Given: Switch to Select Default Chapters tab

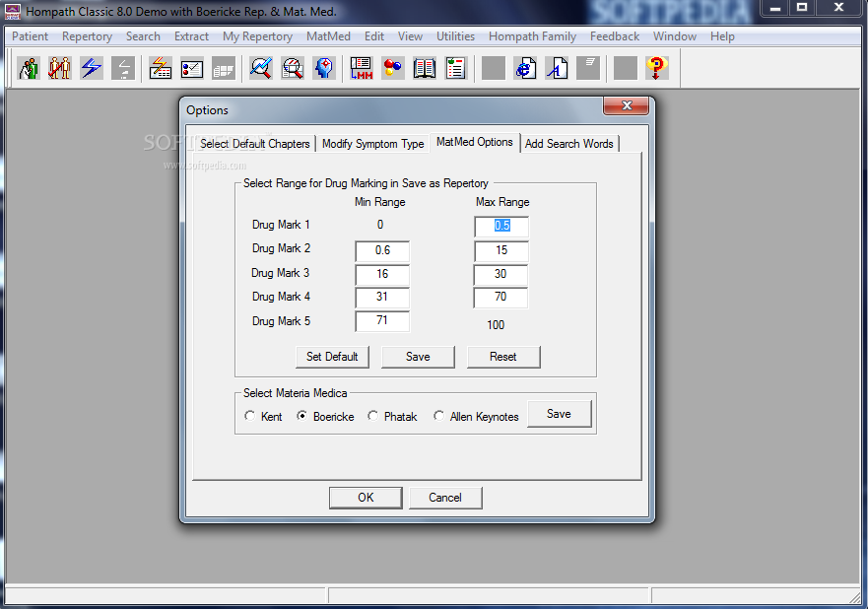Looking at the screenshot, I should (254, 144).
